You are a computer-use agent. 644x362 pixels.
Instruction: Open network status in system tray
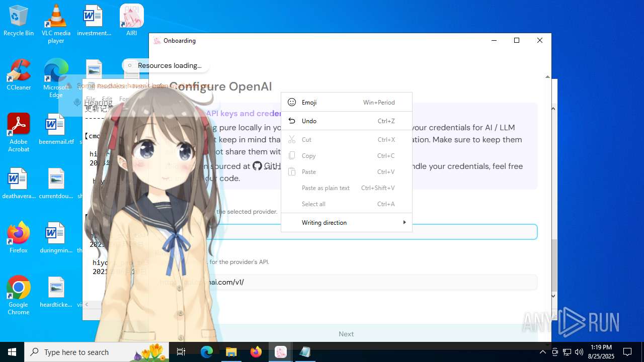(x=567, y=352)
